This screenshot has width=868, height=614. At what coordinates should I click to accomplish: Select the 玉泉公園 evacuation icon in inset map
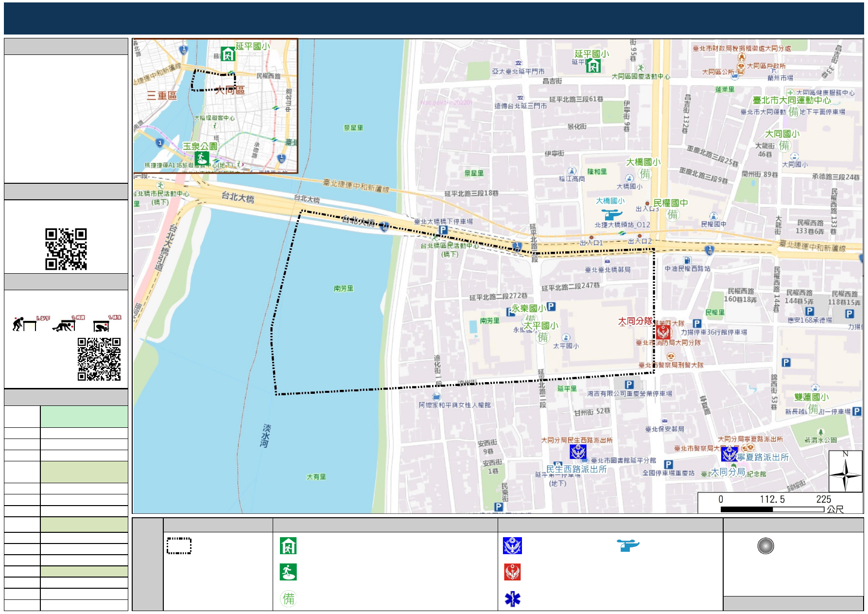point(201,158)
